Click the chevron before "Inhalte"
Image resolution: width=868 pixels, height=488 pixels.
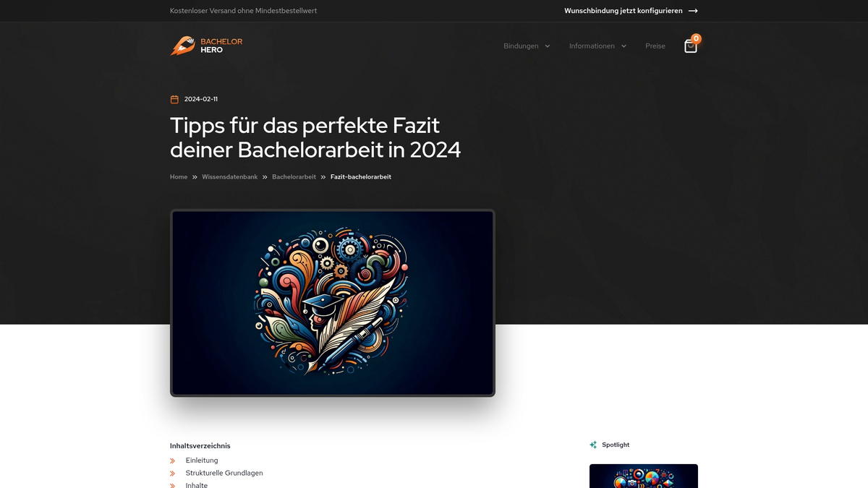[172, 485]
